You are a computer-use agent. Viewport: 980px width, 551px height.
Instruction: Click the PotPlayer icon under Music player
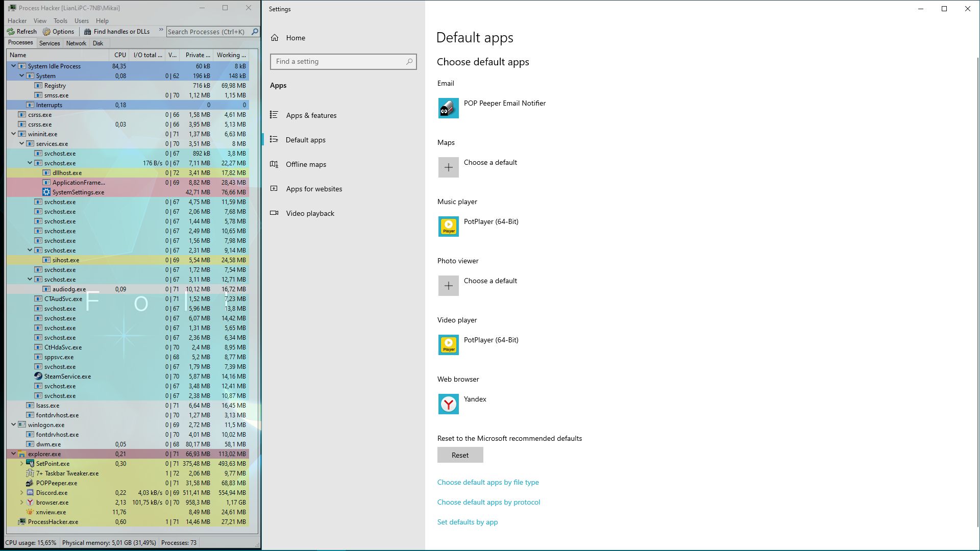tap(448, 227)
